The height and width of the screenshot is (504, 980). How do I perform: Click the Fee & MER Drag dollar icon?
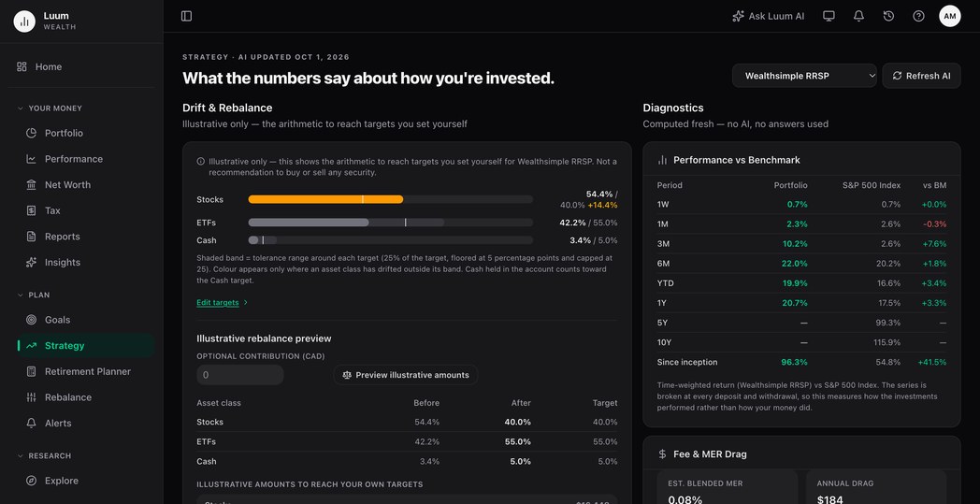[662, 454]
